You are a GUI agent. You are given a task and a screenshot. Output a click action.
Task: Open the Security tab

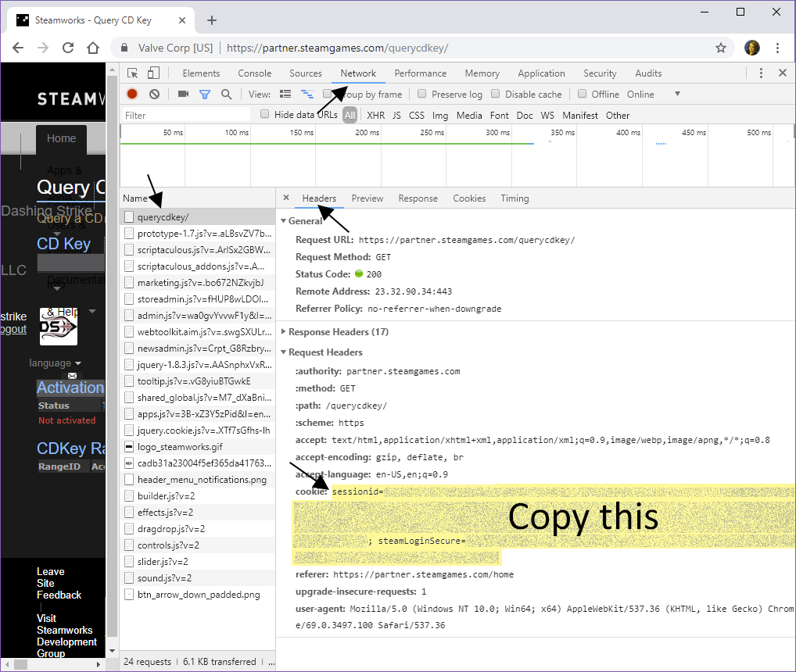600,73
